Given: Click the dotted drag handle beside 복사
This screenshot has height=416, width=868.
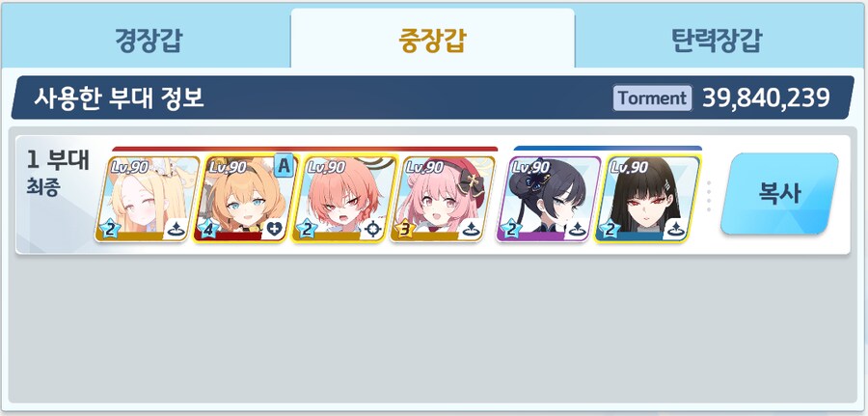Looking at the screenshot, I should [x=710, y=196].
